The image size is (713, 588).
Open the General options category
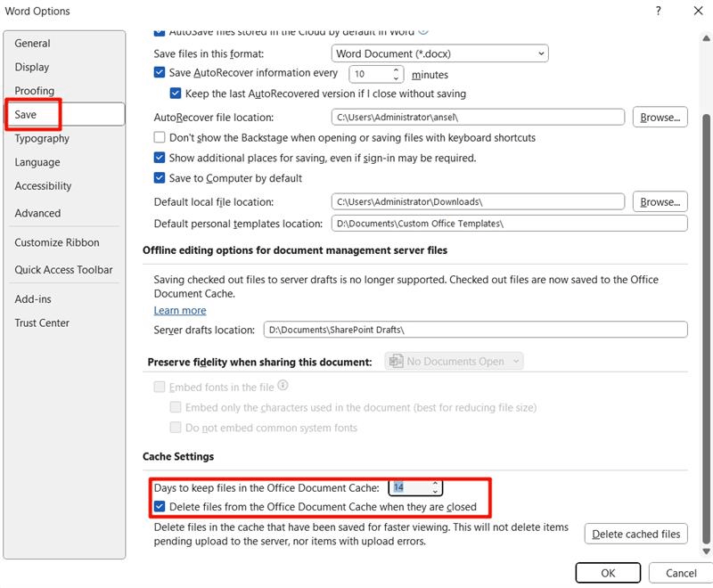pyautogui.click(x=32, y=43)
